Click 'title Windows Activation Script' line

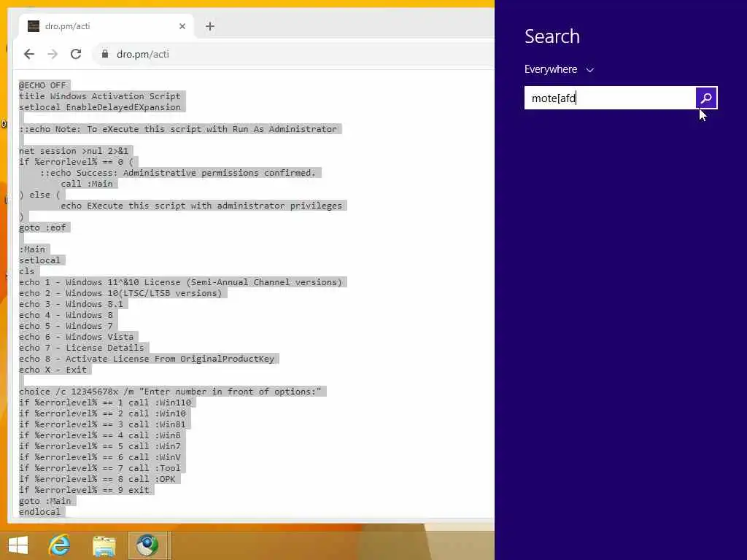[x=99, y=96]
